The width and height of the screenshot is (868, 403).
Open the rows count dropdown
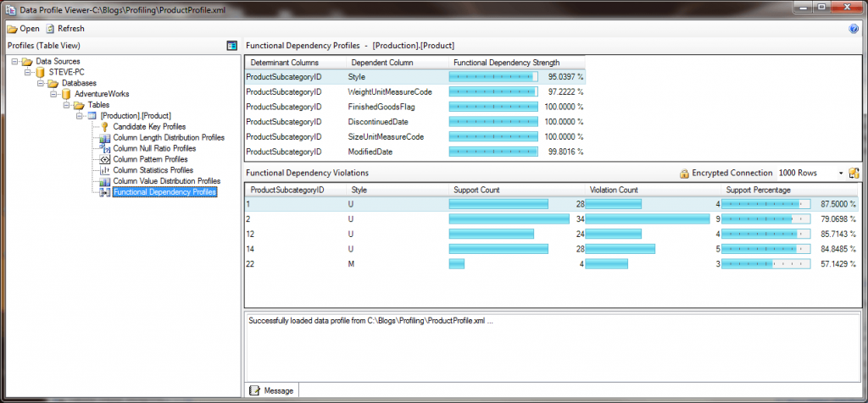842,173
